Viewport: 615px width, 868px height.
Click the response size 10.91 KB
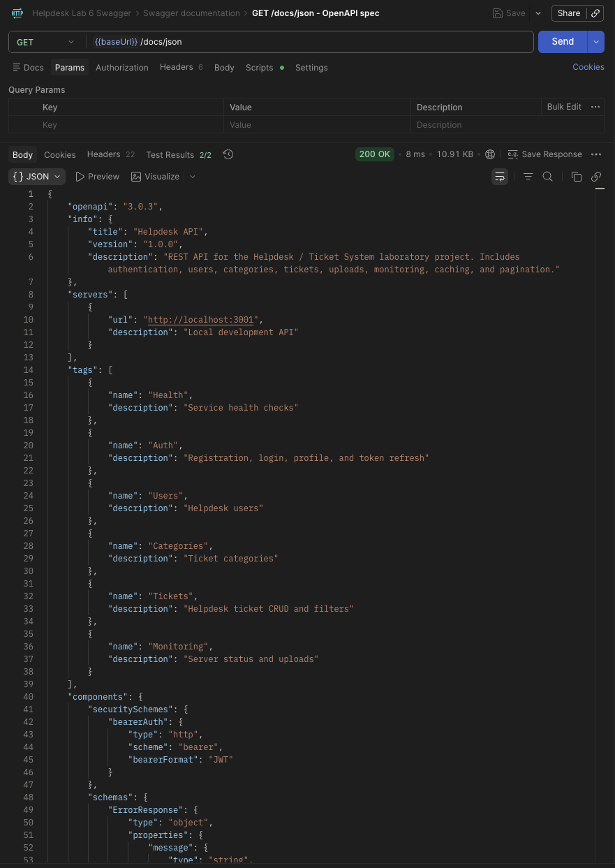pyautogui.click(x=455, y=154)
